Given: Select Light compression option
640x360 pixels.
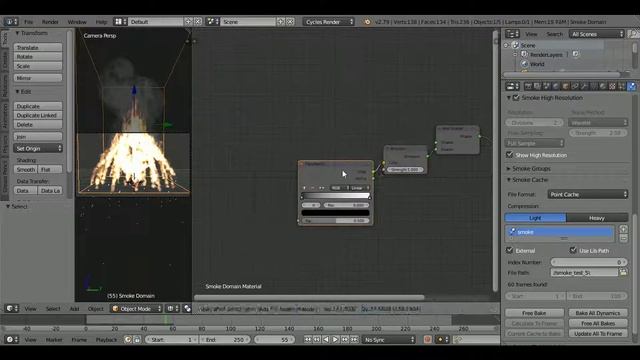Looking at the screenshot, I should (536, 218).
